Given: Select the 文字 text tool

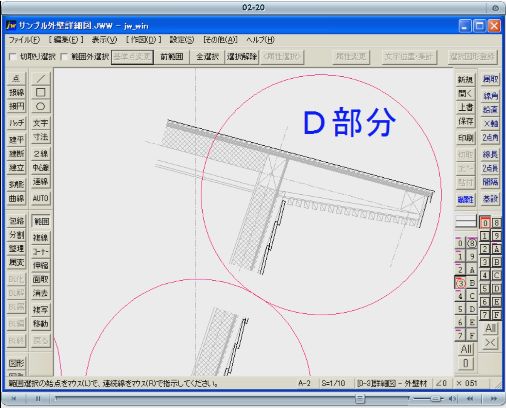Looking at the screenshot, I should (x=40, y=123).
